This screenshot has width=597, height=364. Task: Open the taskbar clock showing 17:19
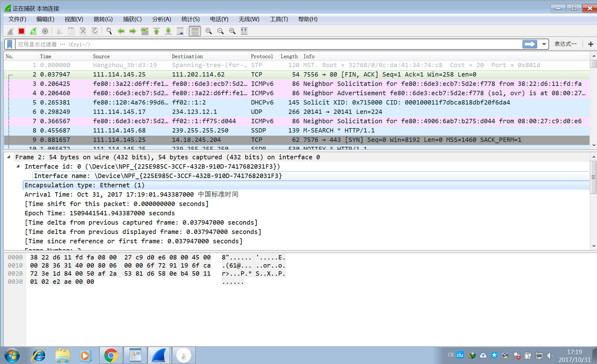coord(574,356)
